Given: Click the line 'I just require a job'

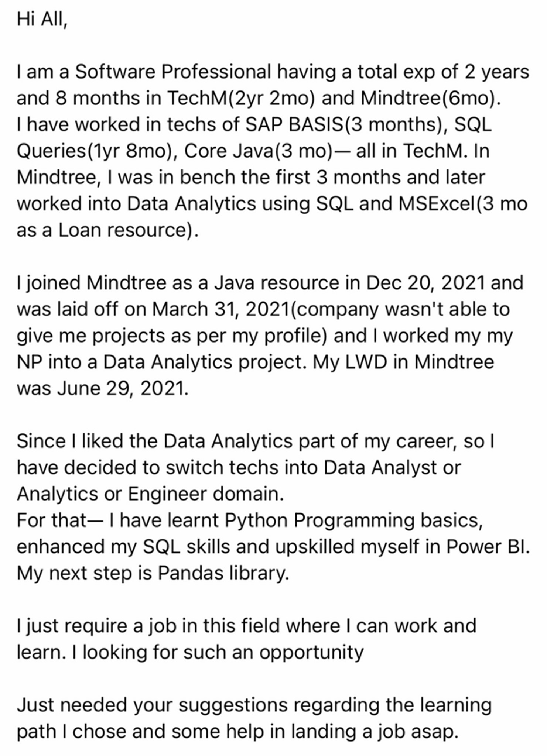Looking at the screenshot, I should tap(246, 626).
